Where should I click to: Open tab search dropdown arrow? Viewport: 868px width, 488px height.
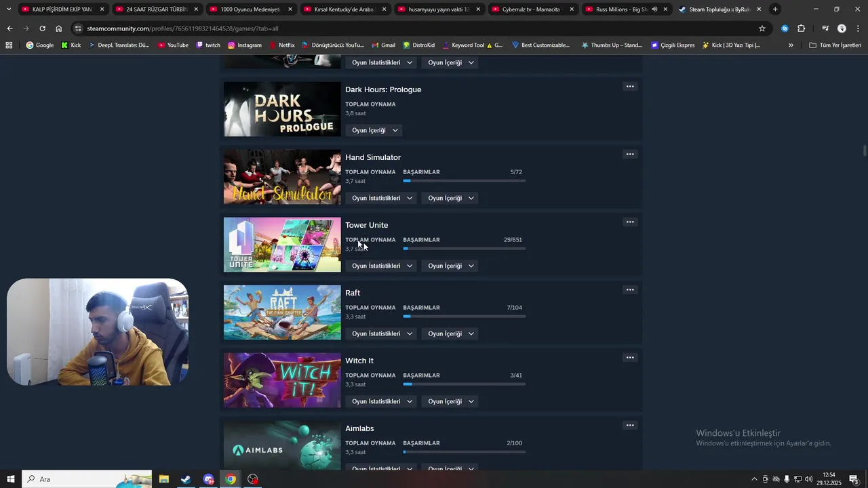point(9,9)
